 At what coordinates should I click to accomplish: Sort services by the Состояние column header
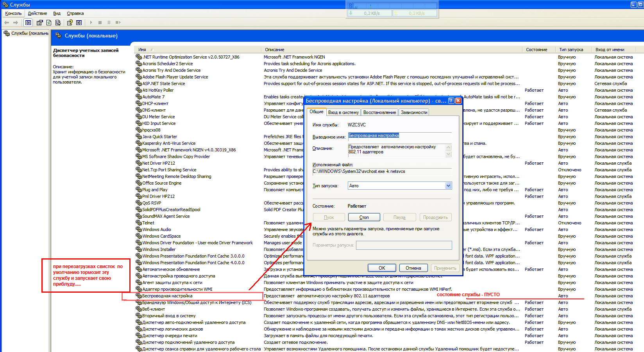click(538, 50)
